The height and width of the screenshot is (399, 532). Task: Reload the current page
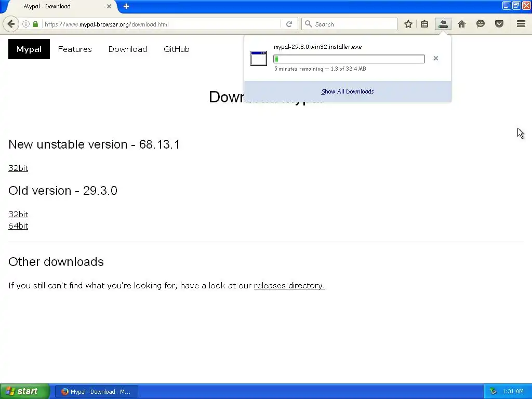coord(289,24)
